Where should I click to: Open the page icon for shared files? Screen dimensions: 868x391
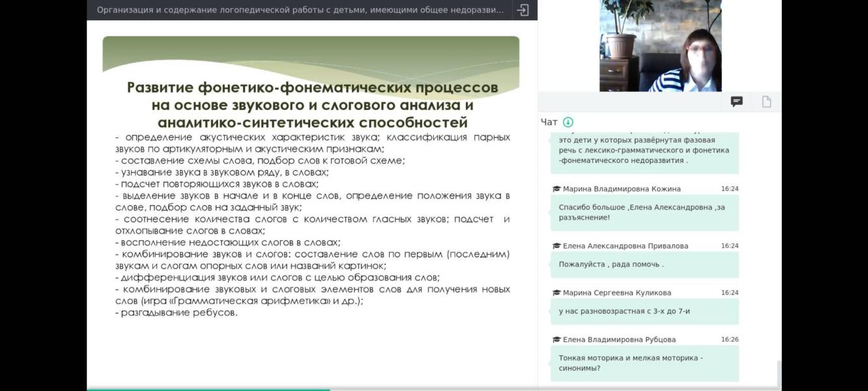pyautogui.click(x=765, y=102)
